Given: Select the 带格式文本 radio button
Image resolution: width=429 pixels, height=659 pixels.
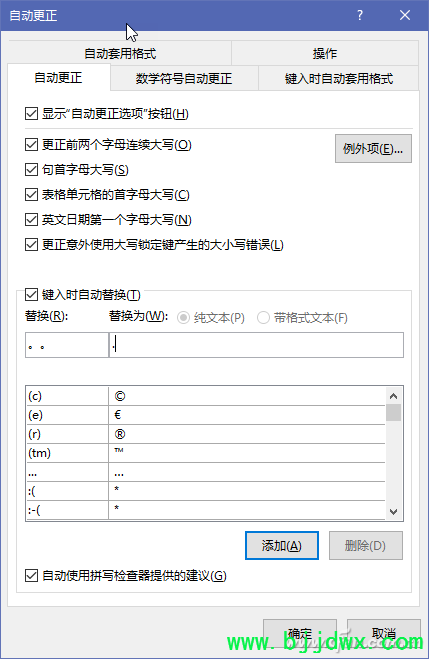Looking at the screenshot, I should pos(263,318).
